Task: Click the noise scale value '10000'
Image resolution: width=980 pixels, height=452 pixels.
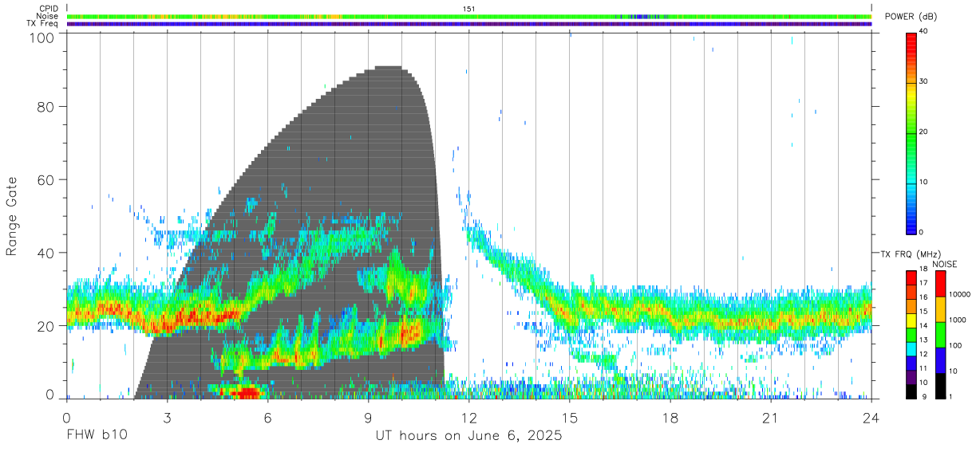Action: pos(960,295)
